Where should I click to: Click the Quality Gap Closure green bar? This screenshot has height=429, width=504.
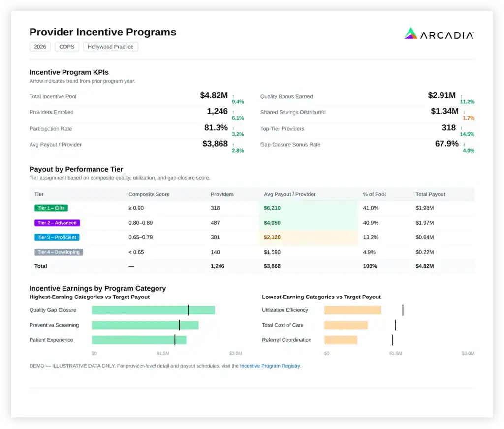pyautogui.click(x=154, y=310)
